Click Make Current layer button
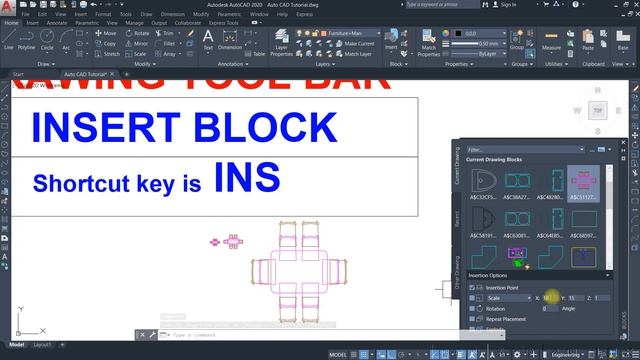The width and height of the screenshot is (640, 360). [x=354, y=43]
